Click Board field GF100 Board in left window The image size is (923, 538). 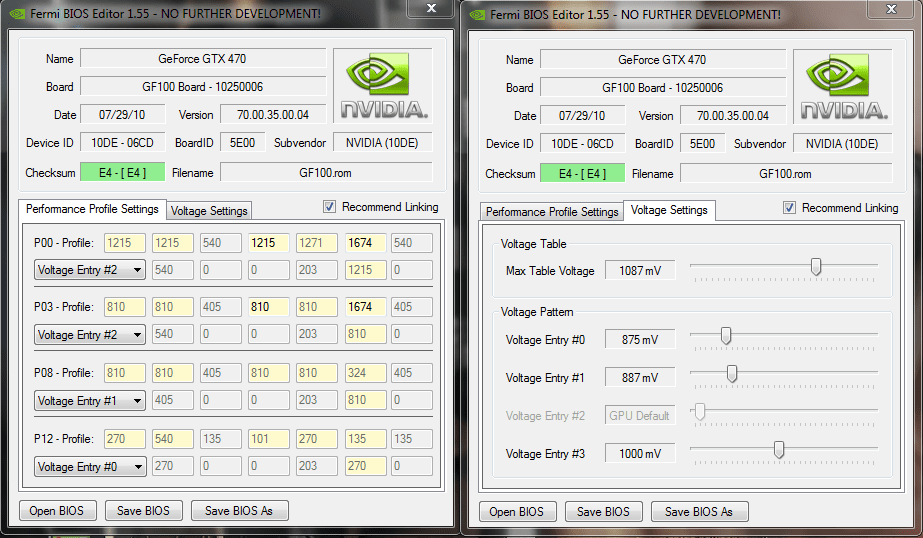(203, 87)
